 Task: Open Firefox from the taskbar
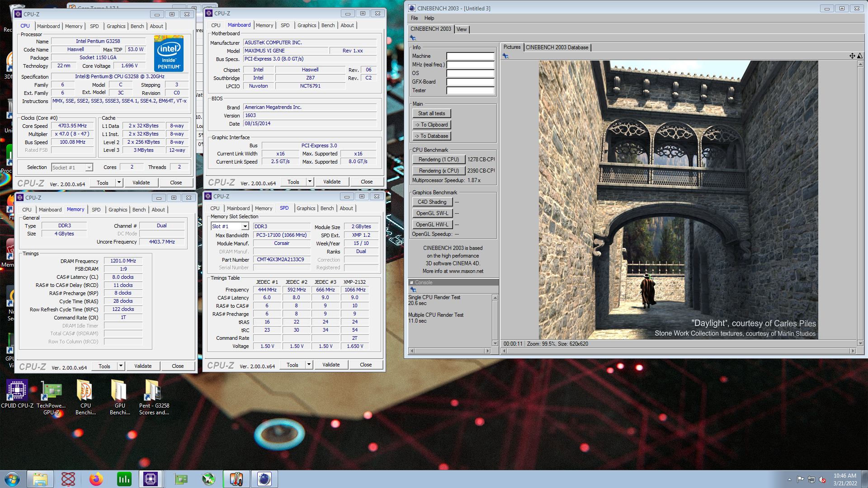tap(96, 479)
